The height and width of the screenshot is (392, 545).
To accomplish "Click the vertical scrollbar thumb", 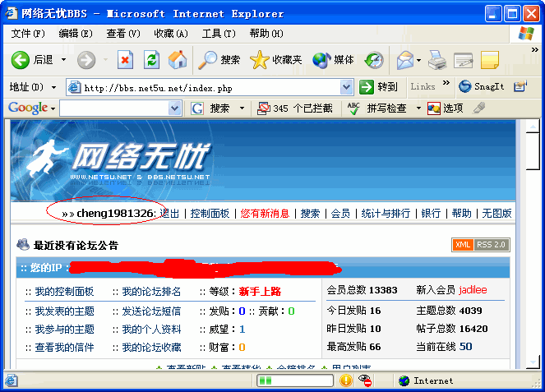I will pos(533,150).
